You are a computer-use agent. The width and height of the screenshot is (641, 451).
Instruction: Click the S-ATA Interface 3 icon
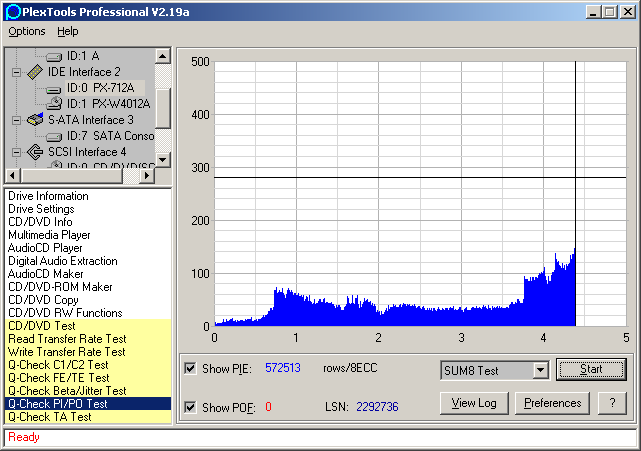coord(35,120)
